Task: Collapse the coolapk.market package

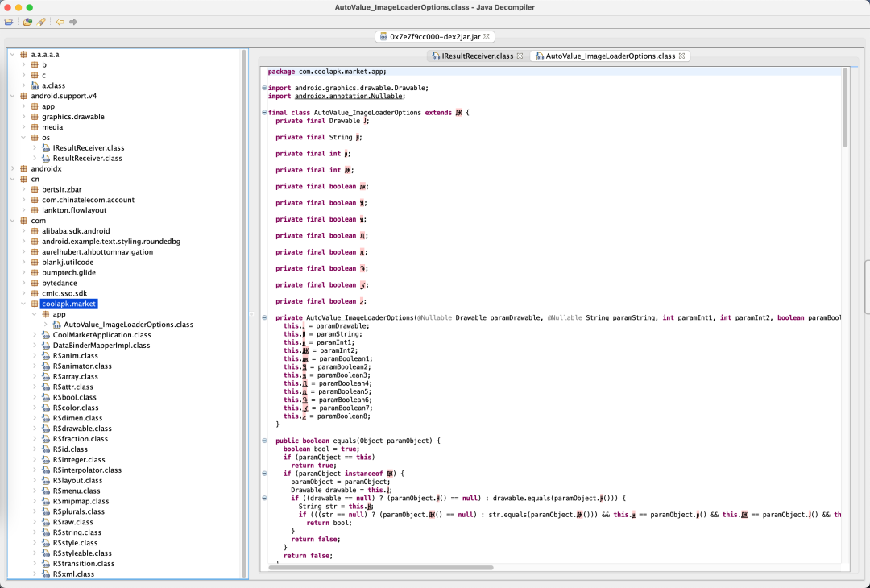Action: (23, 304)
